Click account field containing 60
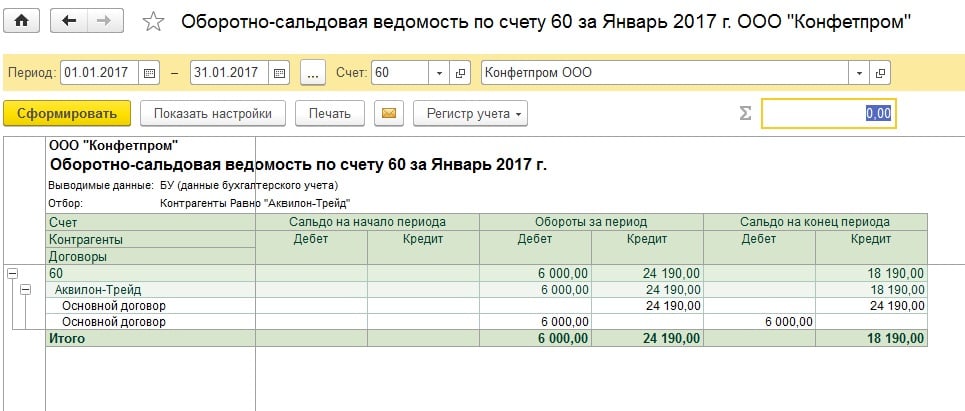The height and width of the screenshot is (411, 965). point(400,73)
